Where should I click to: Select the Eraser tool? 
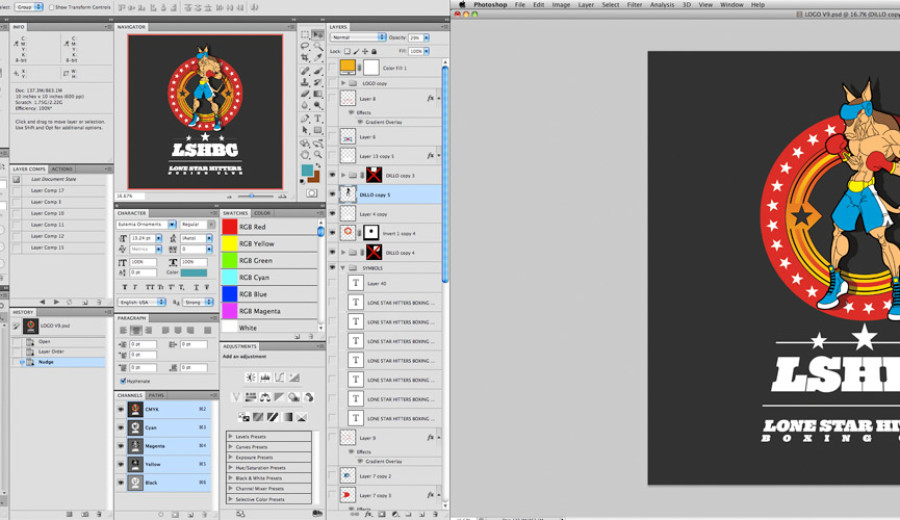click(305, 94)
